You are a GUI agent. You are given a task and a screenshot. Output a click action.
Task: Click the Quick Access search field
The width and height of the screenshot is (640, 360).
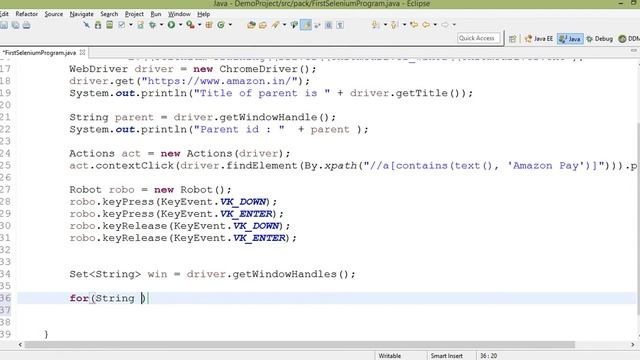click(x=479, y=38)
